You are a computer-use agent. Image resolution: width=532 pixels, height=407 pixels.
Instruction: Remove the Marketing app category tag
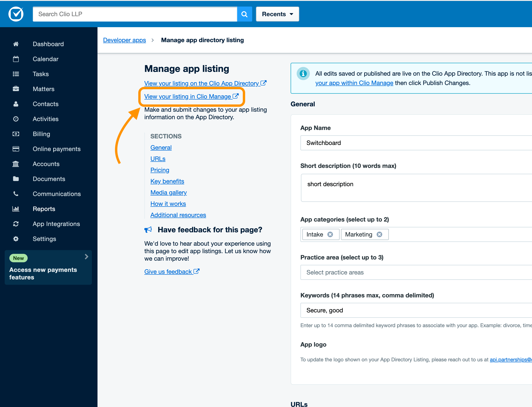point(379,234)
